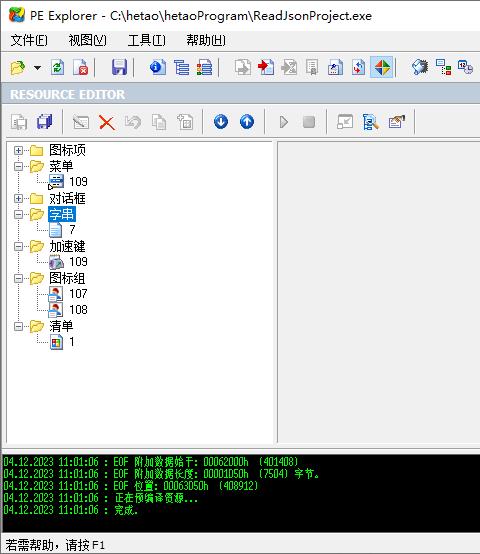Click the grayed add resource plus icon
This screenshot has width=480, height=554.
pos(185,122)
